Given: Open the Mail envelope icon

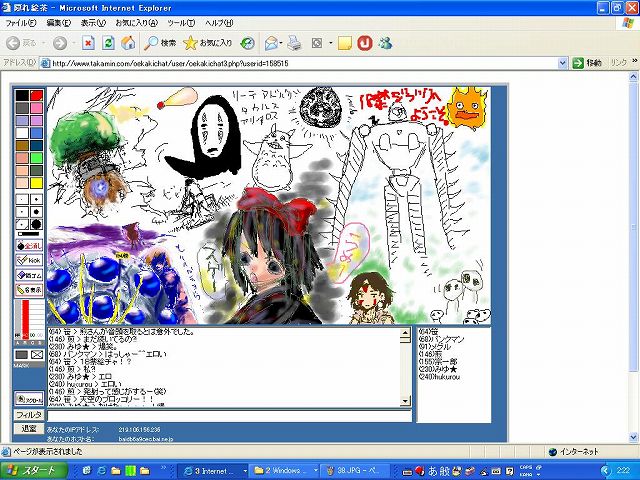Looking at the screenshot, I should pos(271,43).
